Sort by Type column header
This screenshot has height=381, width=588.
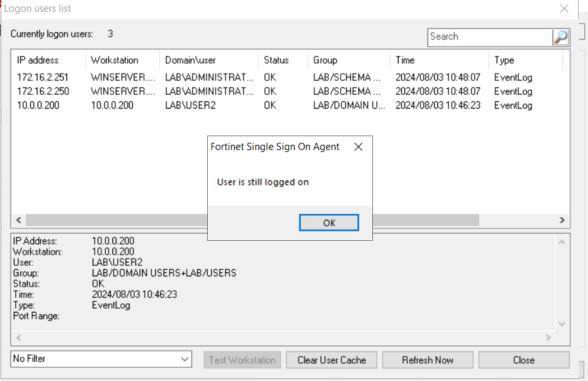tap(526, 60)
